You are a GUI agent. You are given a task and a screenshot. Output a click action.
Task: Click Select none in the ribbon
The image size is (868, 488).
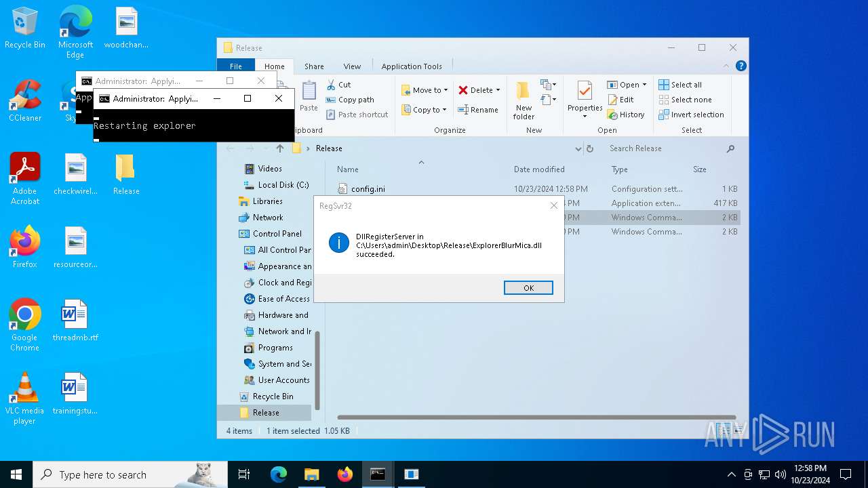pyautogui.click(x=685, y=100)
